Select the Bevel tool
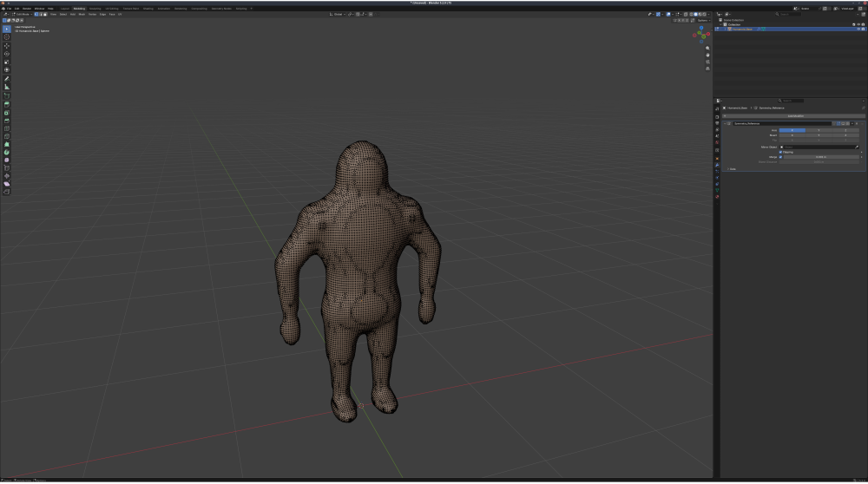The image size is (868, 484). 7,121
